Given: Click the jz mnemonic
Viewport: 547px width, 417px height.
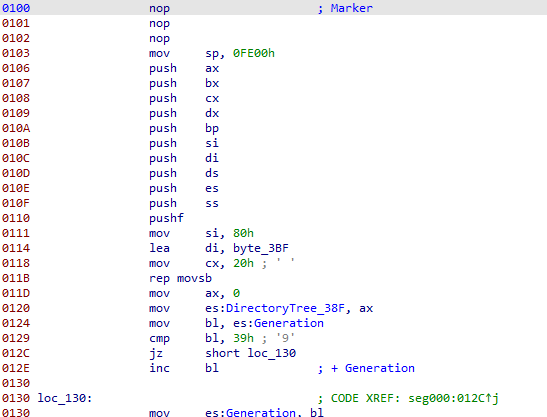Looking at the screenshot, I should tap(156, 353).
